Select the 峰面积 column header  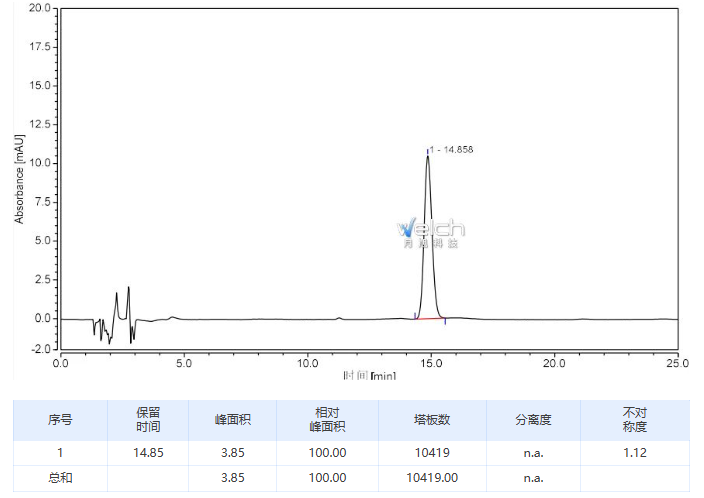click(x=233, y=420)
